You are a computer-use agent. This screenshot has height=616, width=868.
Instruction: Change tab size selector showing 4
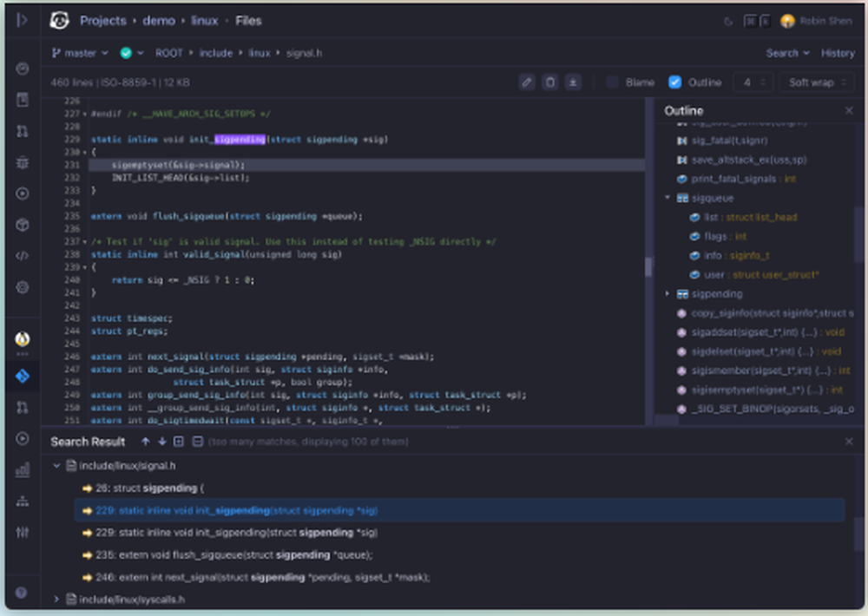[x=753, y=82]
